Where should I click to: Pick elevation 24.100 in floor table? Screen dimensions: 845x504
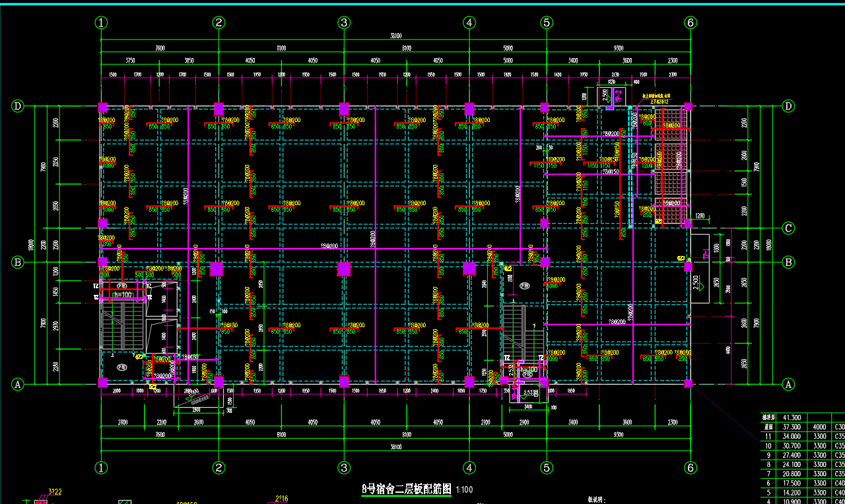tap(791, 464)
